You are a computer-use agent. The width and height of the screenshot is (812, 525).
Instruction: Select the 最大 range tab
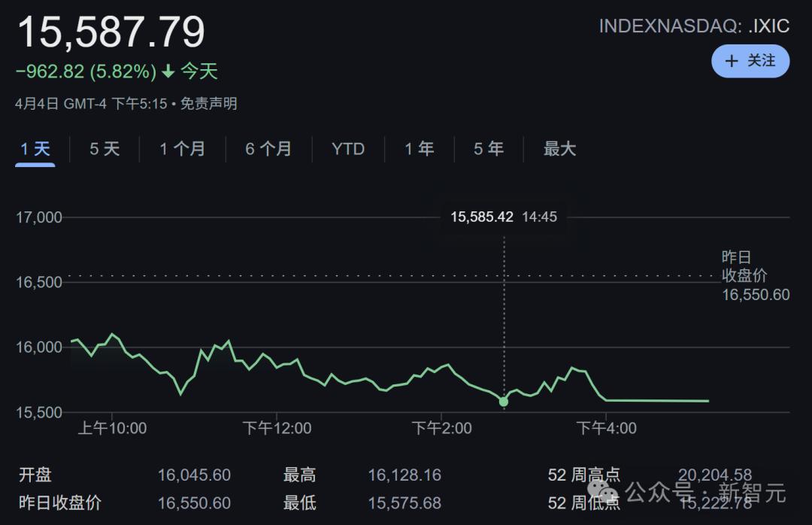(559, 149)
